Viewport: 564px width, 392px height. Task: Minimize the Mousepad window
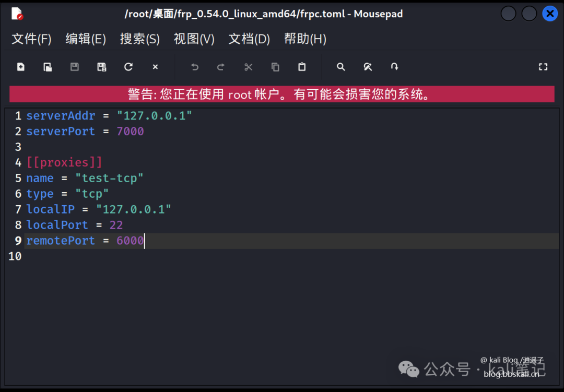coord(508,14)
